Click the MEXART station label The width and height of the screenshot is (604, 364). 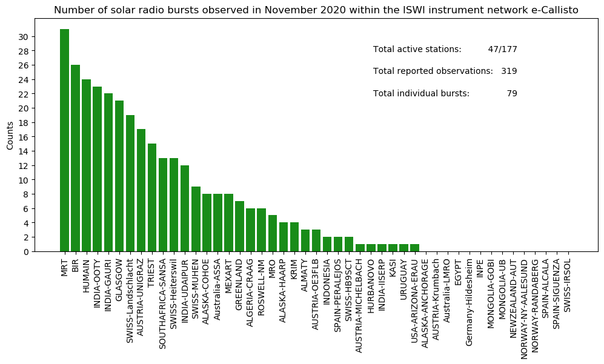(x=228, y=277)
